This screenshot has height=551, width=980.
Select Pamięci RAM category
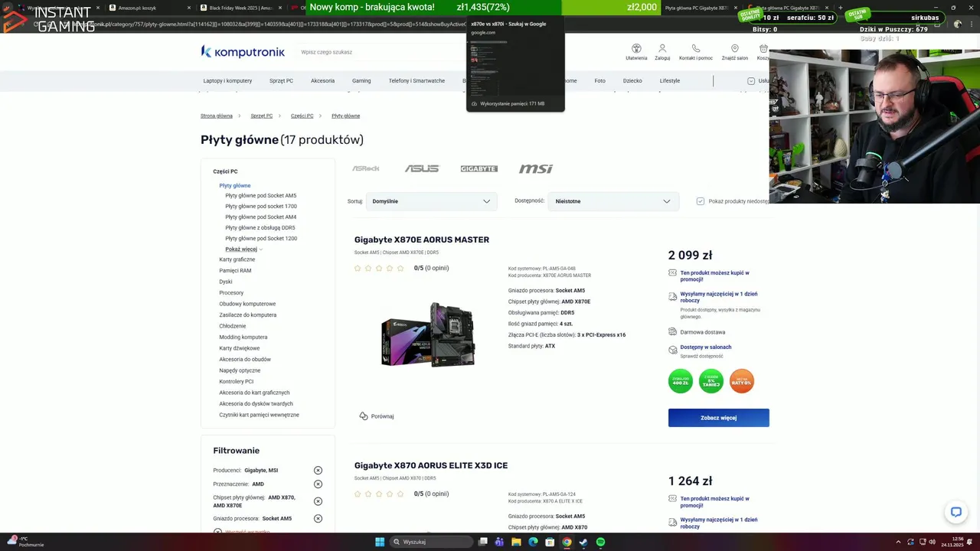click(235, 271)
